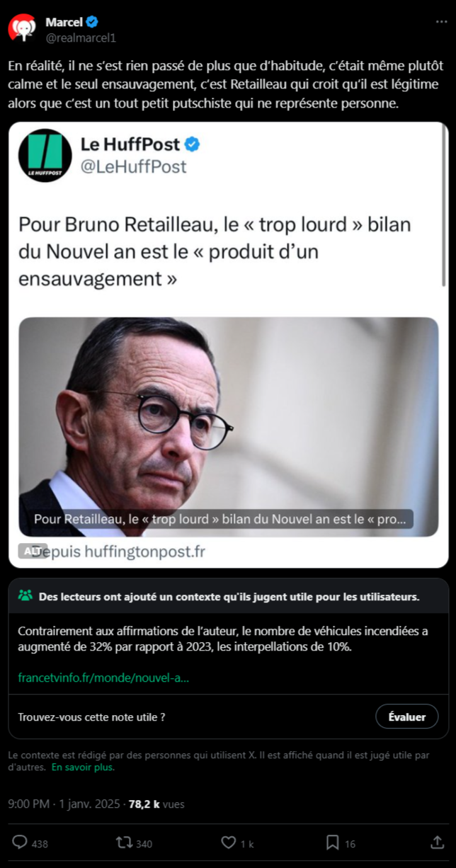This screenshot has width=456, height=868.
Task: Click the verified badge next to Marcel
Action: coord(93,22)
